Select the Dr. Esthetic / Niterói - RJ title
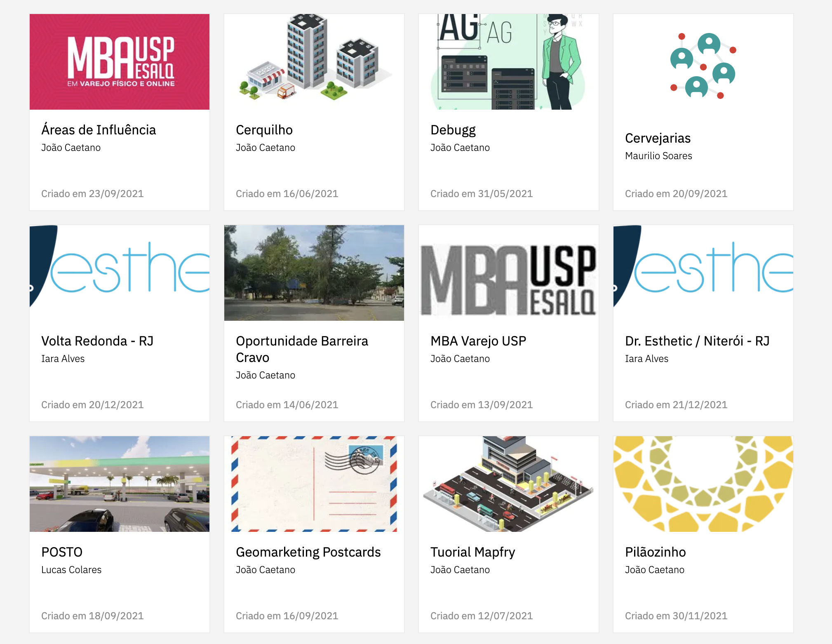 coord(697,341)
